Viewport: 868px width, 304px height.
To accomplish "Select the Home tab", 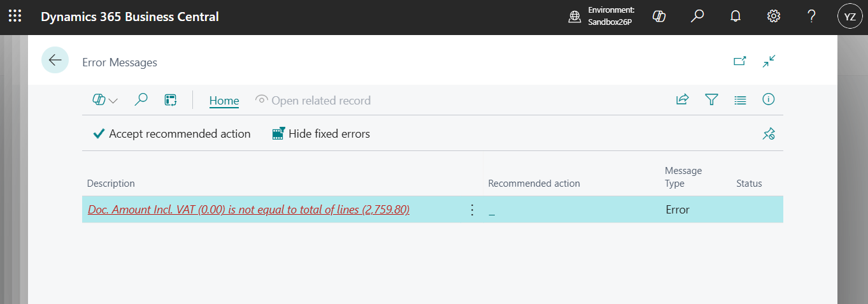I will [224, 101].
